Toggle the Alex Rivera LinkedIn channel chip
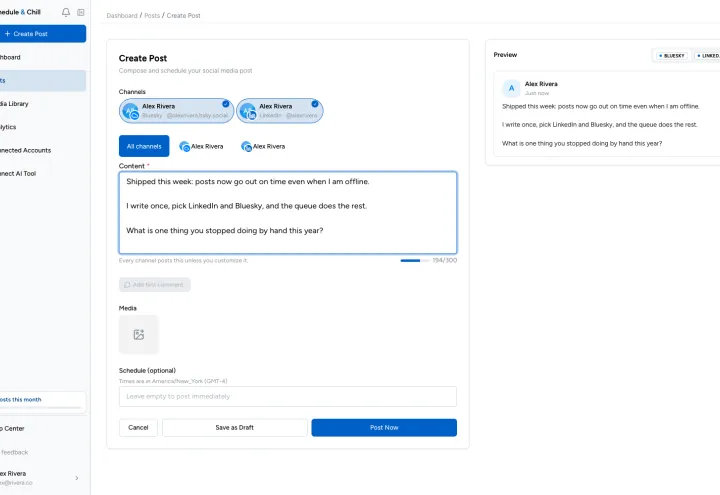720x495 pixels. tap(280, 111)
